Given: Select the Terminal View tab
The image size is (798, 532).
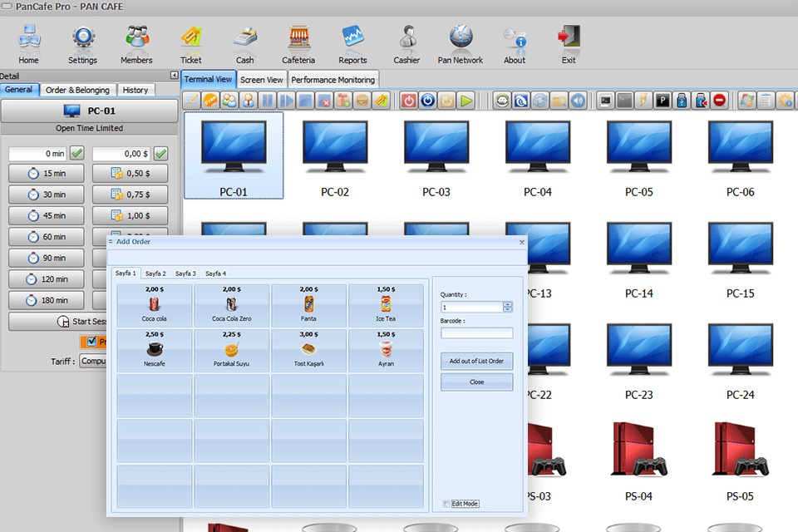Looking at the screenshot, I should tap(208, 80).
